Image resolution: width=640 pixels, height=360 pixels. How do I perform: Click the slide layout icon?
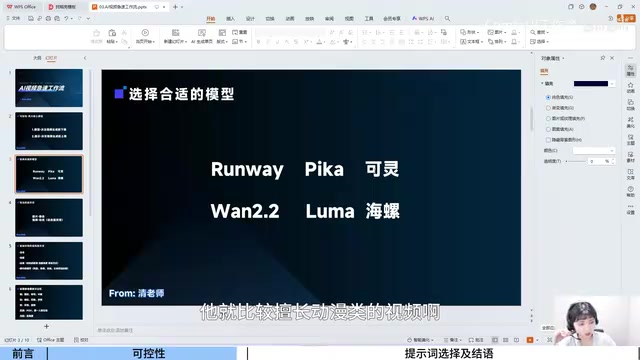[222, 33]
